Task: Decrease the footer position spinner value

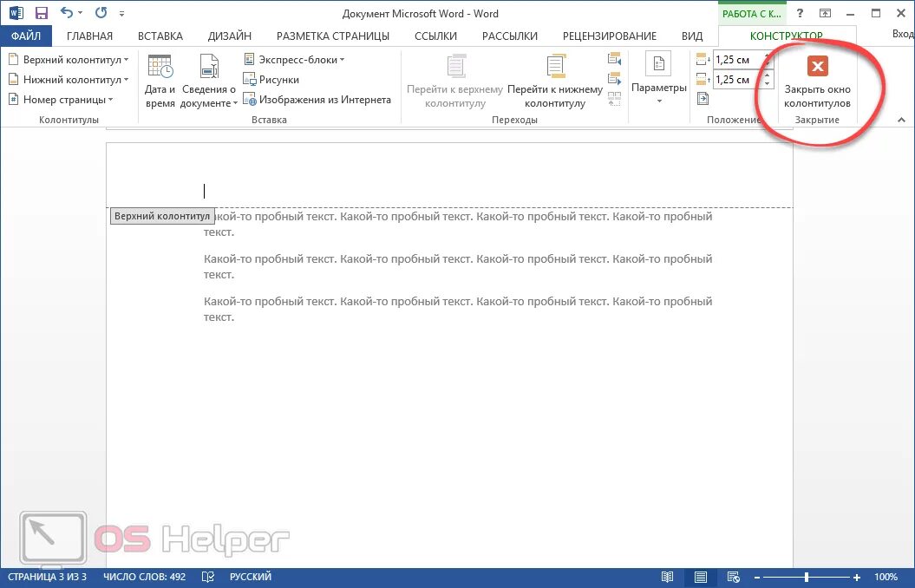Action: [768, 83]
